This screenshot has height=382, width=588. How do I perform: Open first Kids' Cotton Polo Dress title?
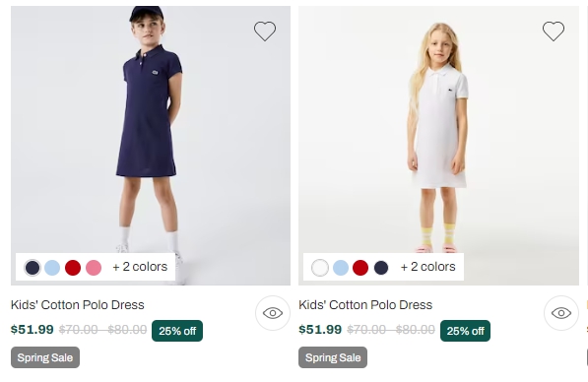77,305
